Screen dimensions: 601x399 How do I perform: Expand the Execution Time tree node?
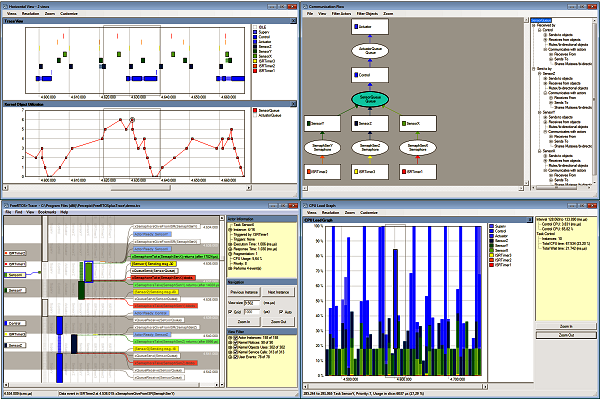click(230, 244)
